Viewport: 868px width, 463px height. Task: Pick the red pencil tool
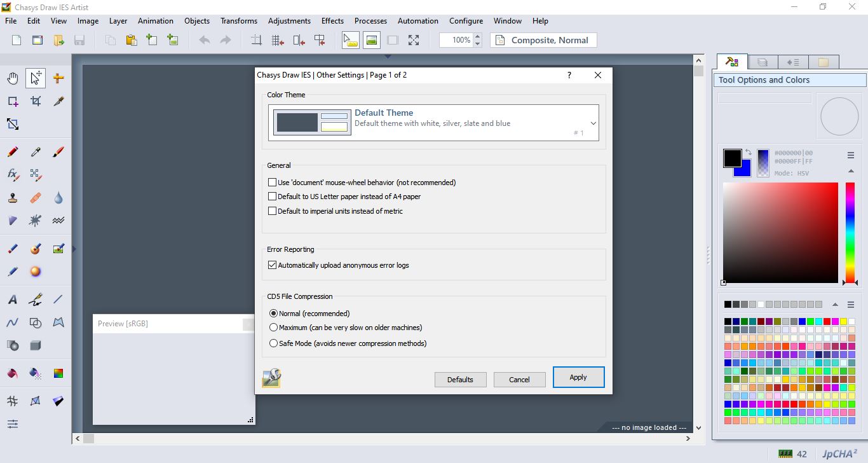13,152
